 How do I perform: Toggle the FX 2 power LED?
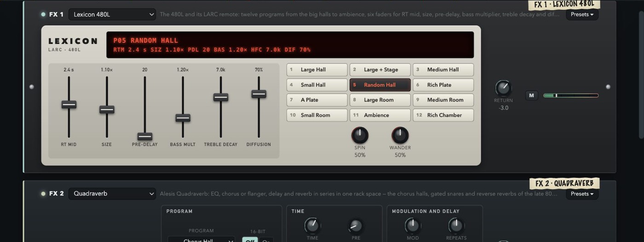[x=43, y=194]
